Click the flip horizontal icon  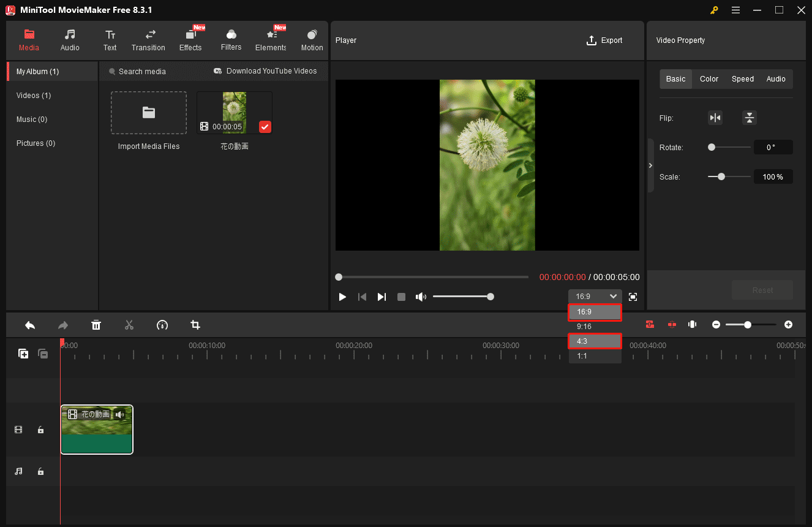pos(715,118)
